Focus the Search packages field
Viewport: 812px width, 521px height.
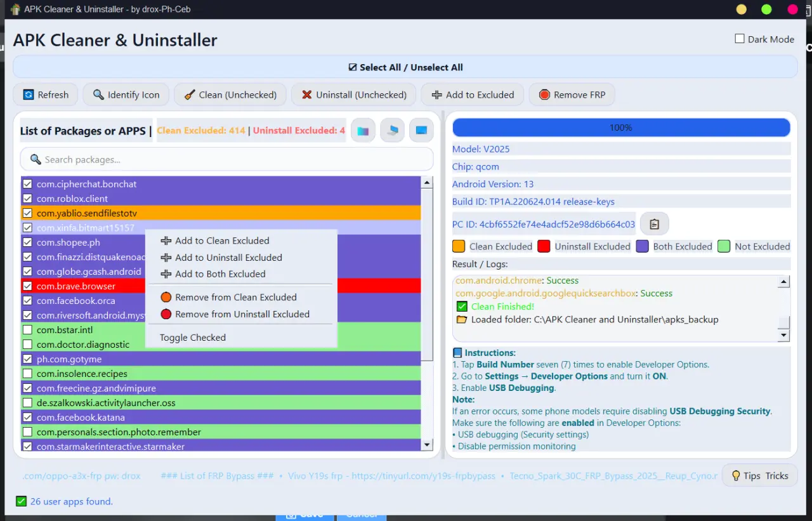[226, 159]
